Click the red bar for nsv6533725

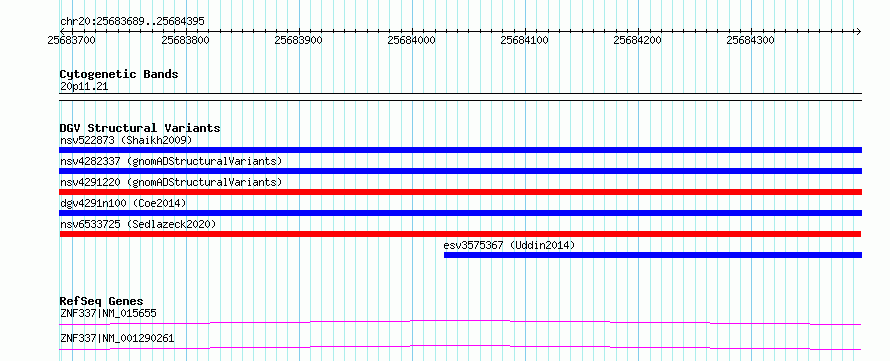[460, 234]
